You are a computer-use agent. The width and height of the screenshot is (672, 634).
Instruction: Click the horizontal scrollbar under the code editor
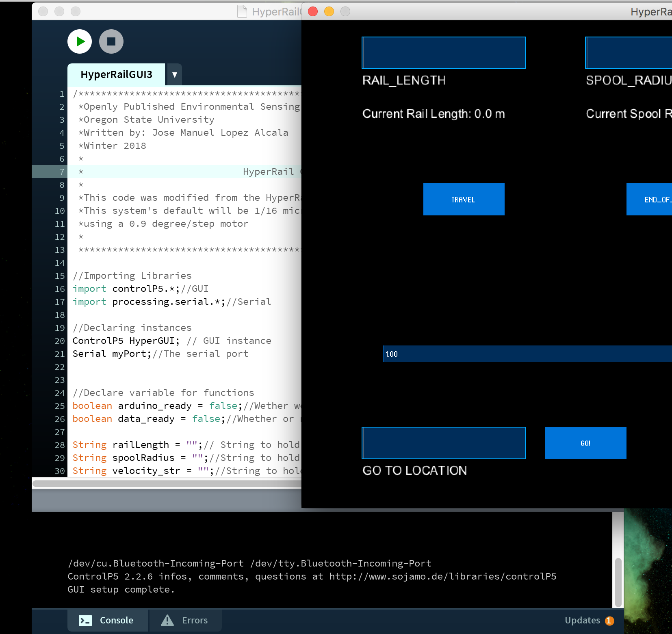167,483
